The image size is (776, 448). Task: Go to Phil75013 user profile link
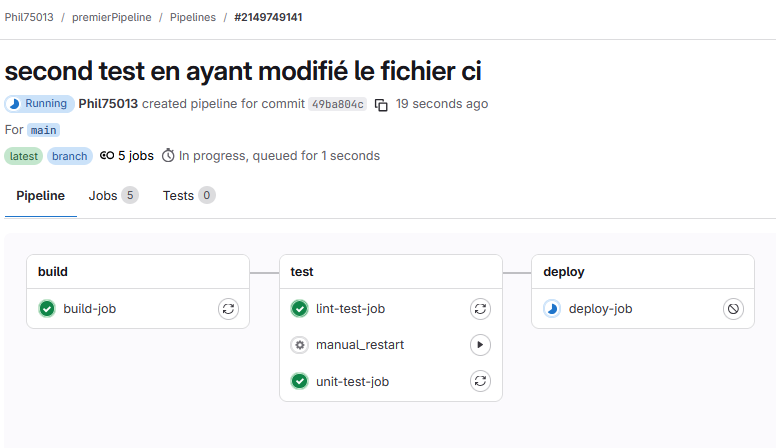coord(108,104)
